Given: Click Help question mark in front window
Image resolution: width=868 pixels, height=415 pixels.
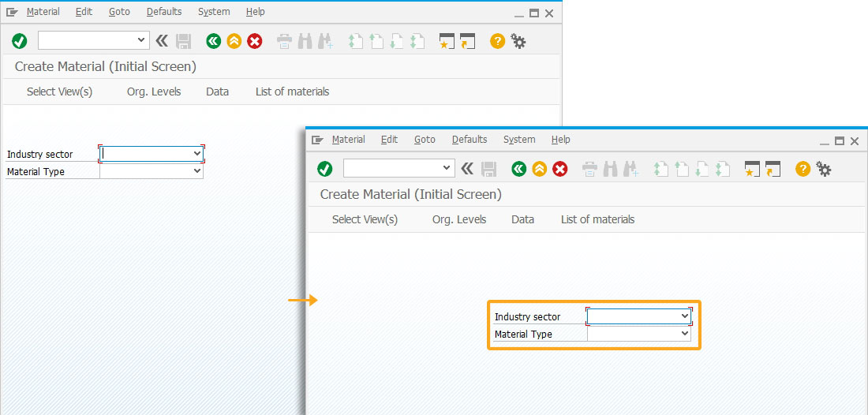Looking at the screenshot, I should click(x=803, y=169).
